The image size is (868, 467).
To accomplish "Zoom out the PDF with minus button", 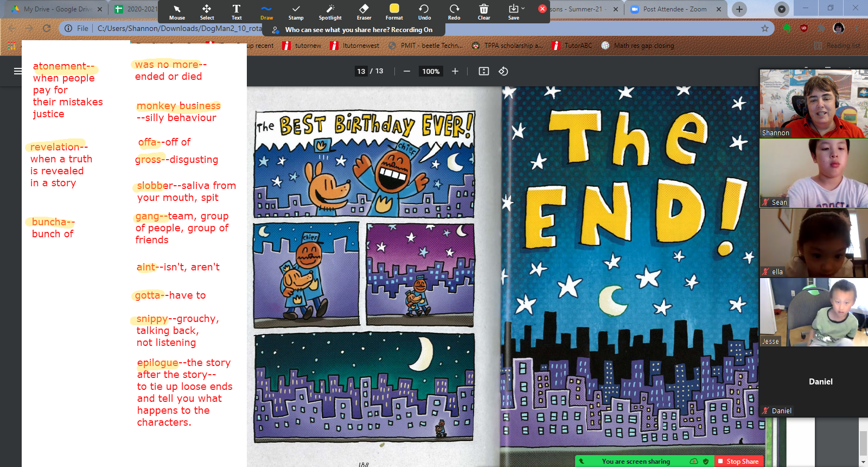I will [406, 71].
